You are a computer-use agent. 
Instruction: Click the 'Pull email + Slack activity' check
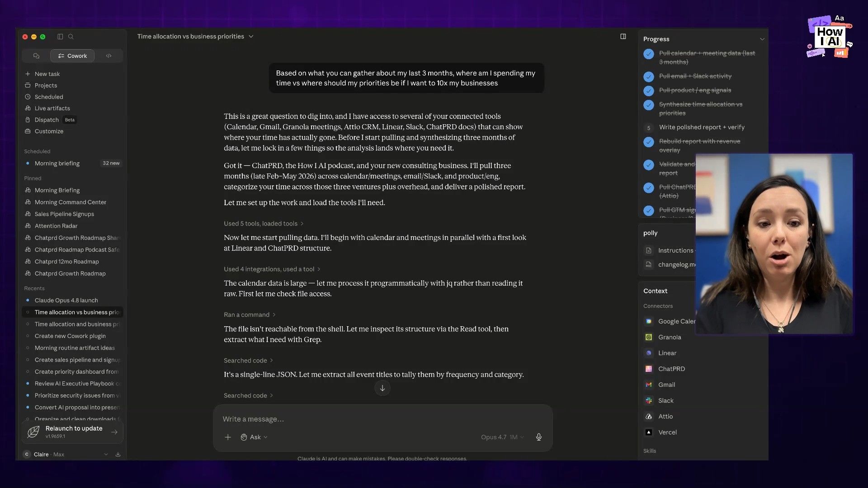[x=649, y=77]
